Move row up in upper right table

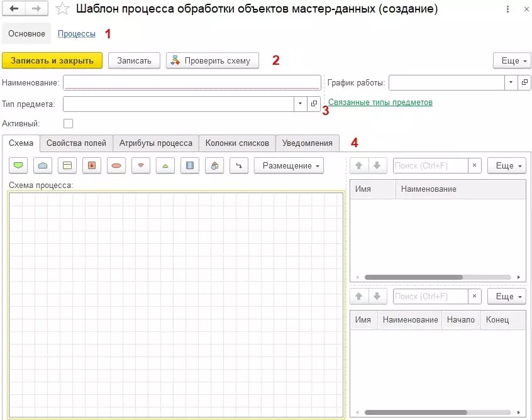(x=359, y=165)
